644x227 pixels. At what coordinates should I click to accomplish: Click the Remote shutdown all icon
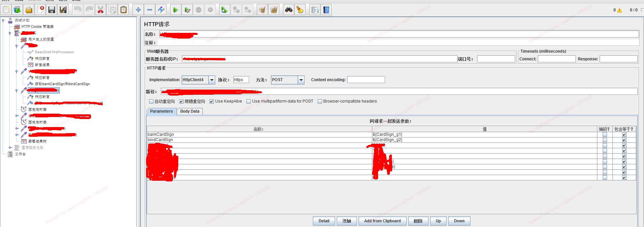point(248,10)
